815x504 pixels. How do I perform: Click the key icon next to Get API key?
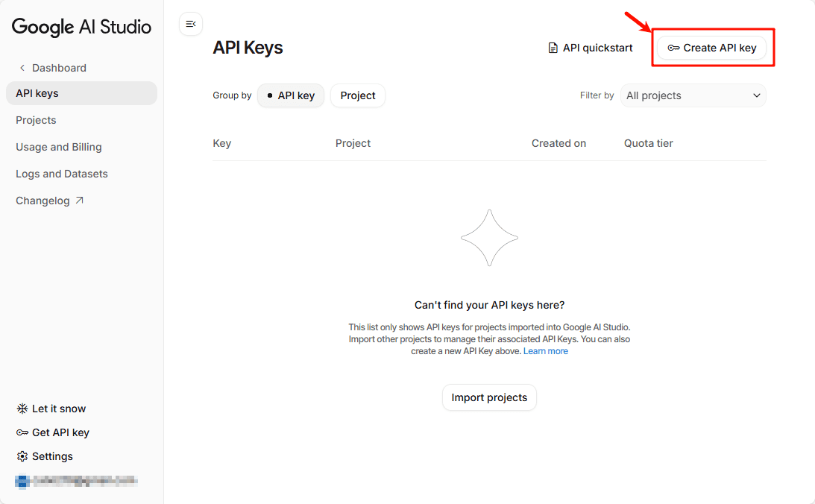(x=22, y=432)
